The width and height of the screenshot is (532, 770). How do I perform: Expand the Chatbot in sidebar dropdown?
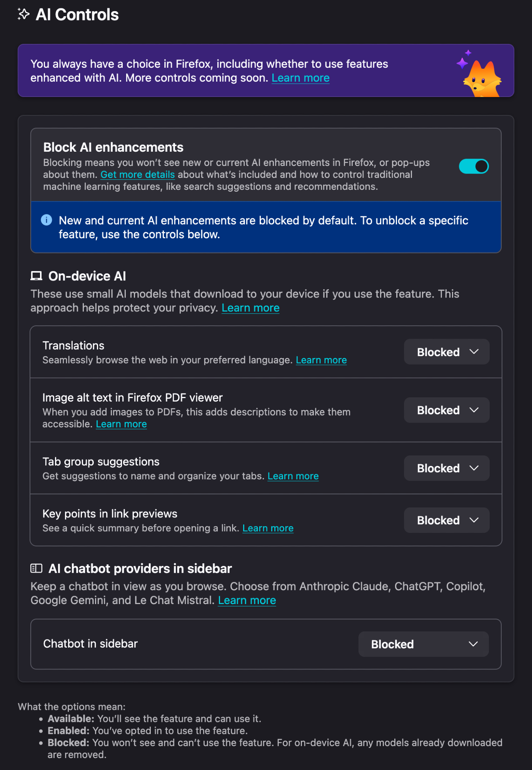(x=423, y=644)
